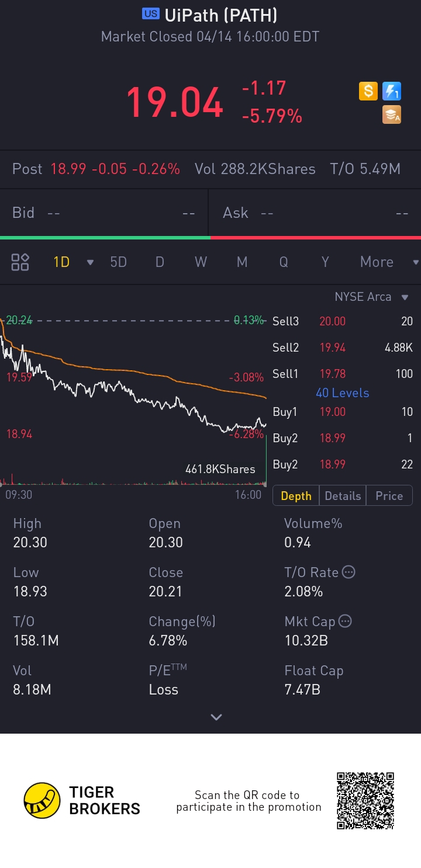Image resolution: width=421 pixels, height=868 pixels.
Task: Tap the Vol 288.2KShares post-market value
Action: (x=255, y=169)
